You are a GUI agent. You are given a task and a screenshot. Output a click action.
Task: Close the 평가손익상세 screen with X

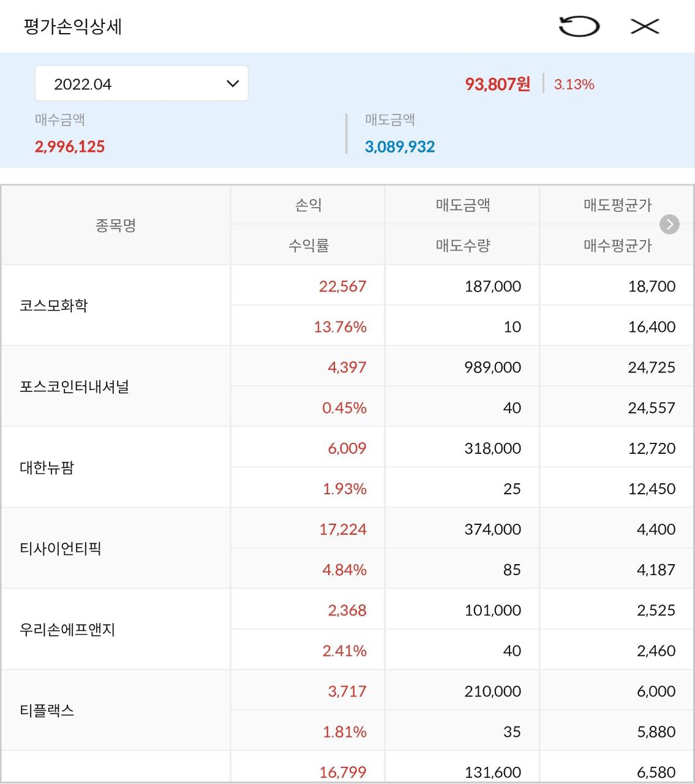coord(645,26)
